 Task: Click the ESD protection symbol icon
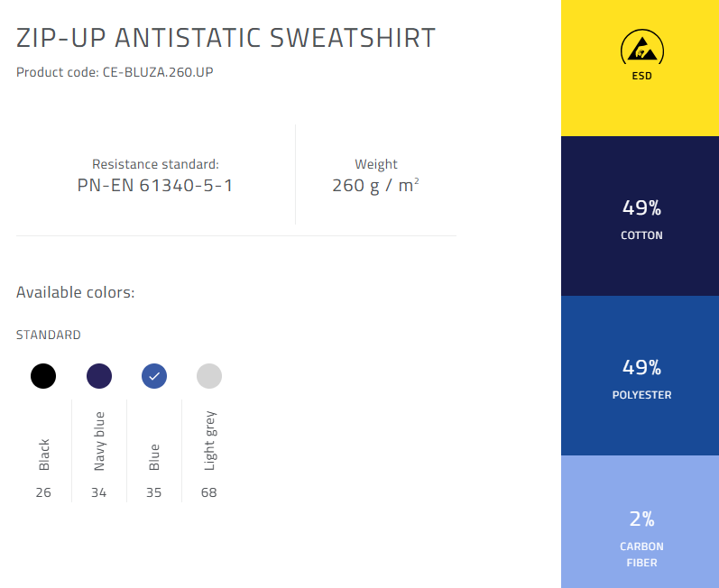(x=642, y=48)
